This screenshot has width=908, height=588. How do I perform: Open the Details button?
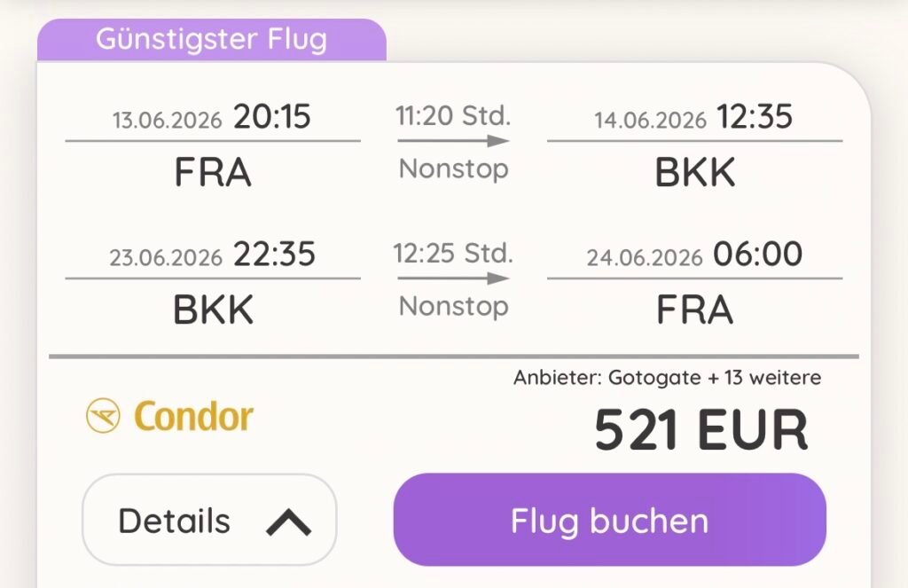(x=209, y=521)
